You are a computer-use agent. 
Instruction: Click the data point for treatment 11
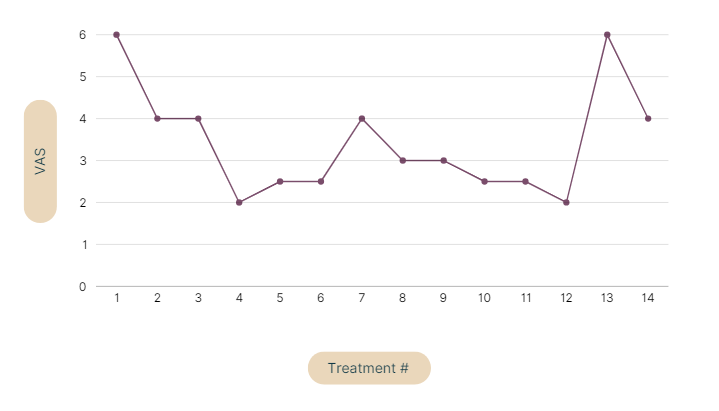pos(525,181)
